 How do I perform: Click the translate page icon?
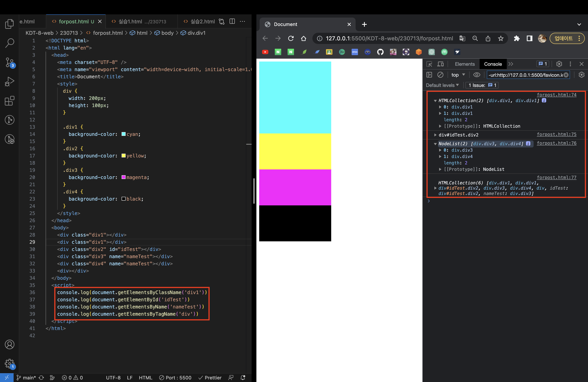pyautogui.click(x=462, y=38)
